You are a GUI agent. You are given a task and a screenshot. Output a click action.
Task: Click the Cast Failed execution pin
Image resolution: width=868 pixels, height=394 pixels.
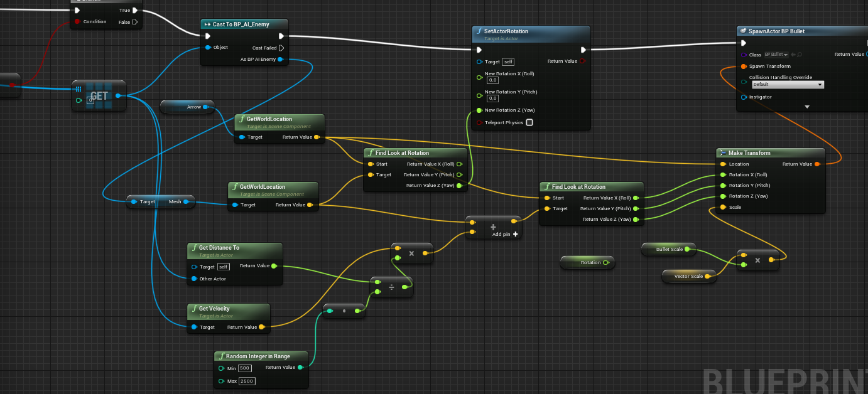click(281, 48)
